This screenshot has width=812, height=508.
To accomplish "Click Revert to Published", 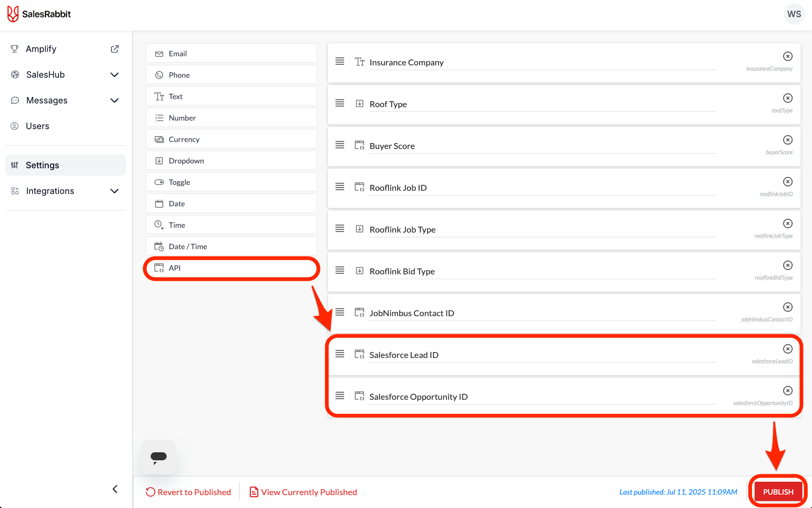I will [x=188, y=492].
